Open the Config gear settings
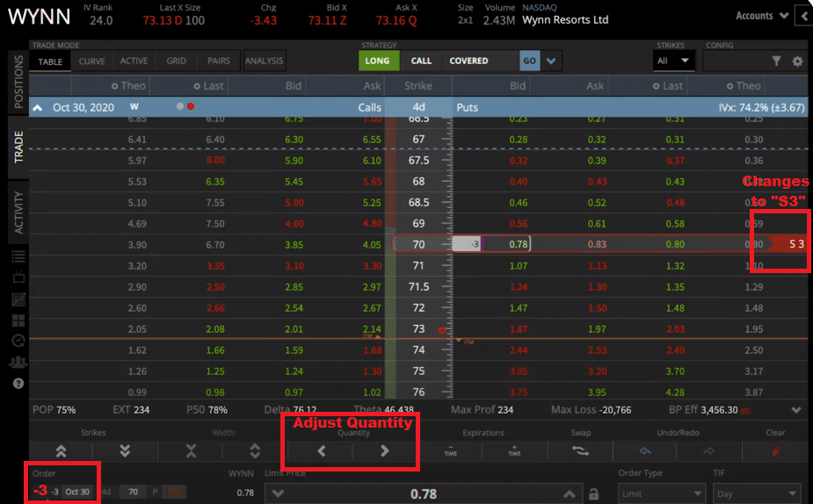The height and width of the screenshot is (504, 813). coord(797,61)
